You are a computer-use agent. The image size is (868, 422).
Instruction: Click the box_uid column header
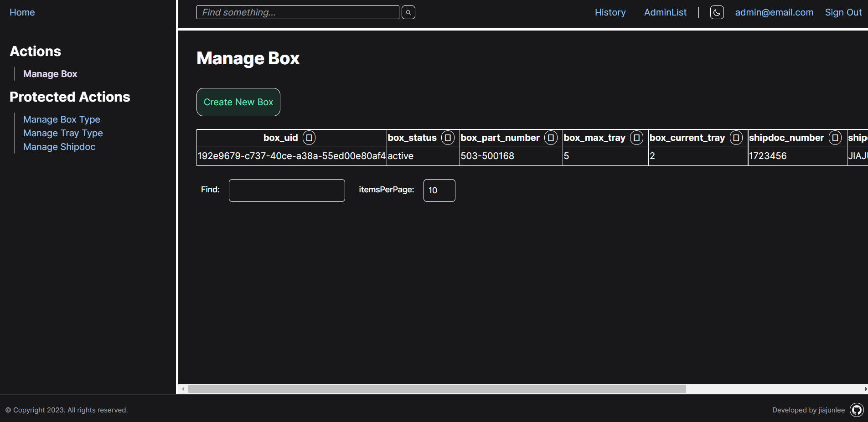(x=281, y=138)
